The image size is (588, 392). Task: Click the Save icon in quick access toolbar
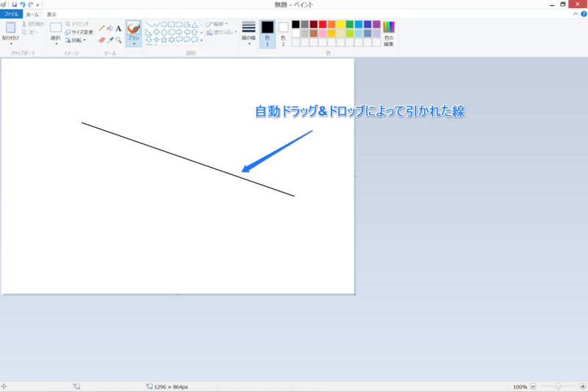(x=14, y=4)
